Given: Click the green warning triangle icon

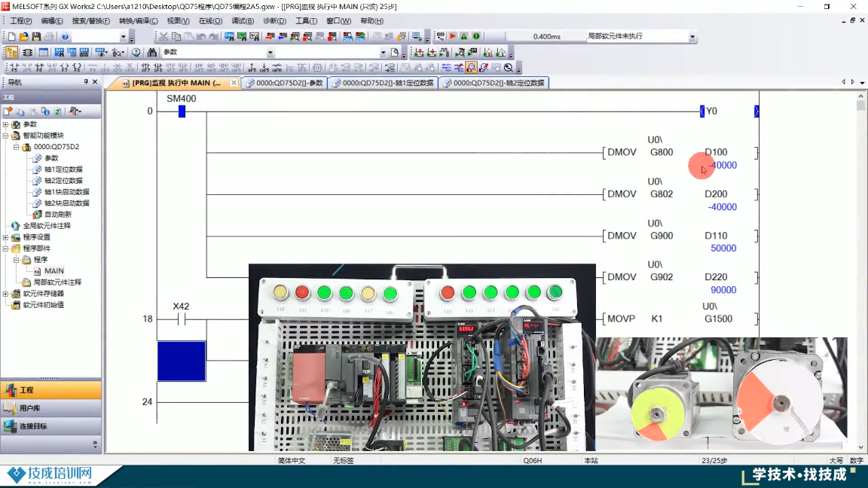Looking at the screenshot, I should pos(464,36).
